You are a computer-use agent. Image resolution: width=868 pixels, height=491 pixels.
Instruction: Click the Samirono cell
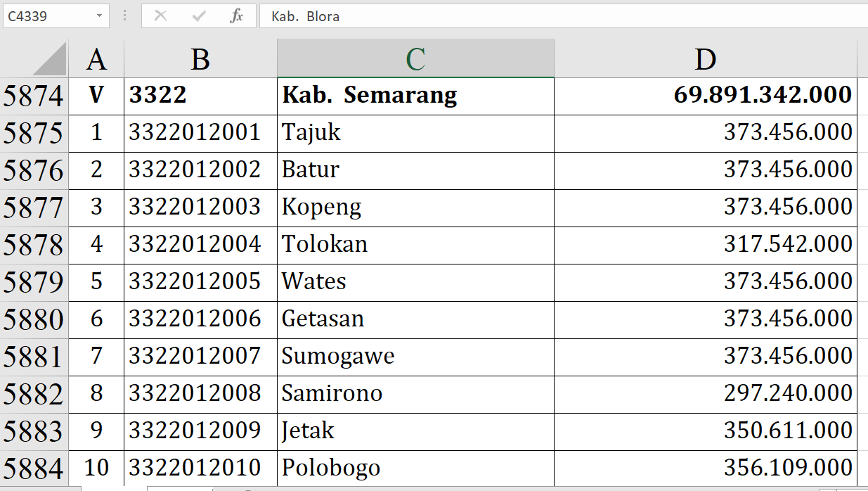(x=415, y=394)
